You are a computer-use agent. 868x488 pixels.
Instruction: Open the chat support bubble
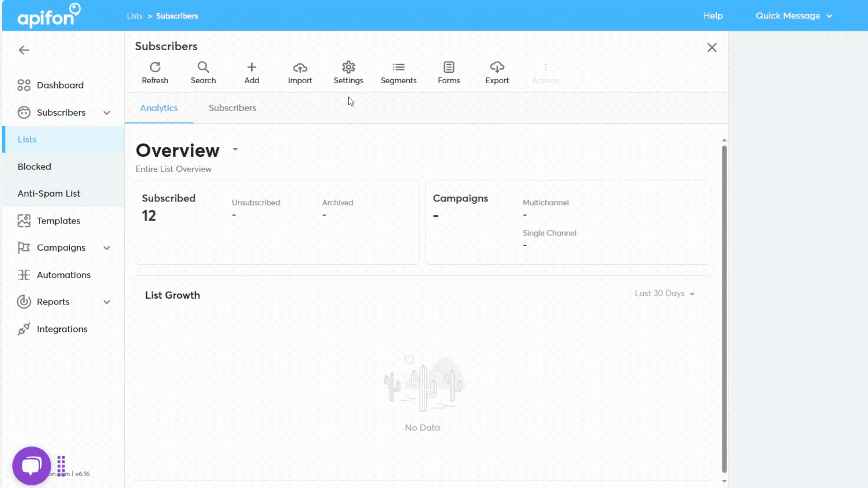pyautogui.click(x=32, y=465)
